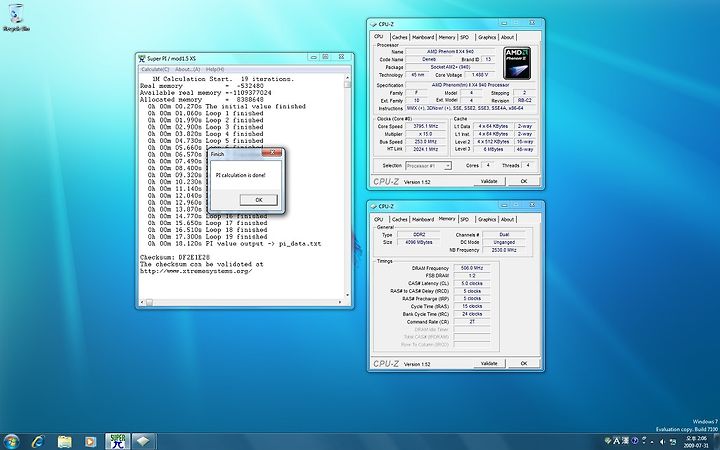Screen dimensions: 720x450
Task: Click the Bank Cycle Time value 24 clocks
Action: 472,314
